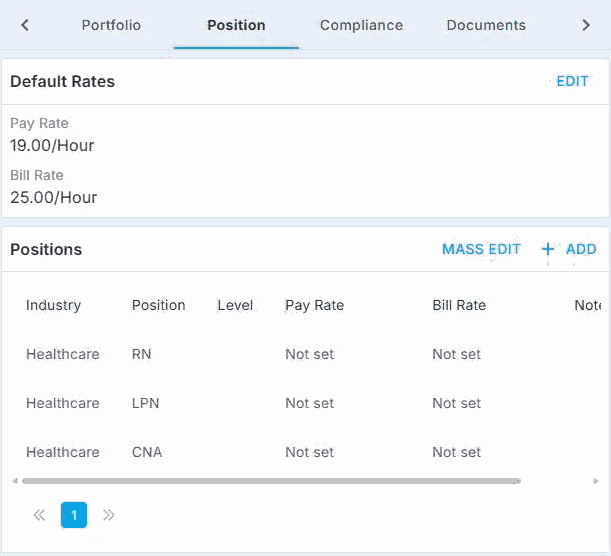Screen dimensions: 611x556
Task: Jump to last page with double-right arrows
Action: pyautogui.click(x=108, y=515)
